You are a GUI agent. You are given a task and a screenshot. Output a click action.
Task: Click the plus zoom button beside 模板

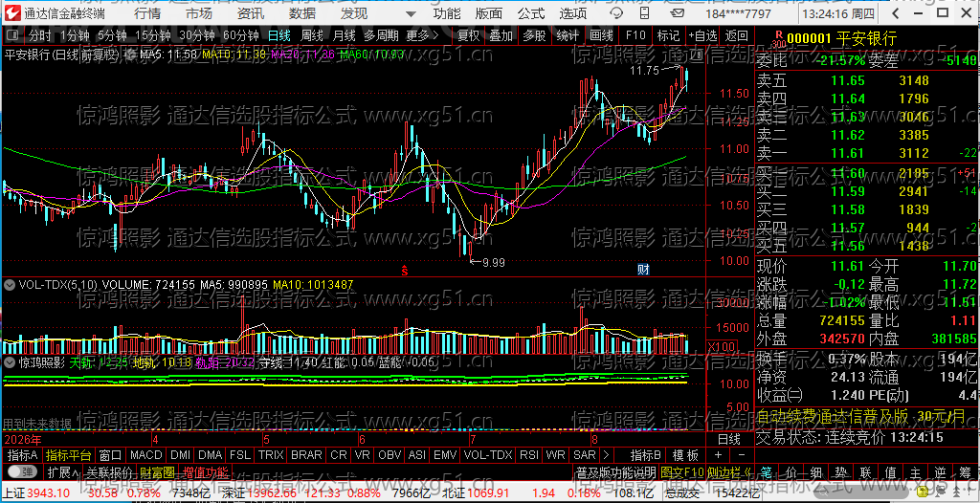point(718,455)
